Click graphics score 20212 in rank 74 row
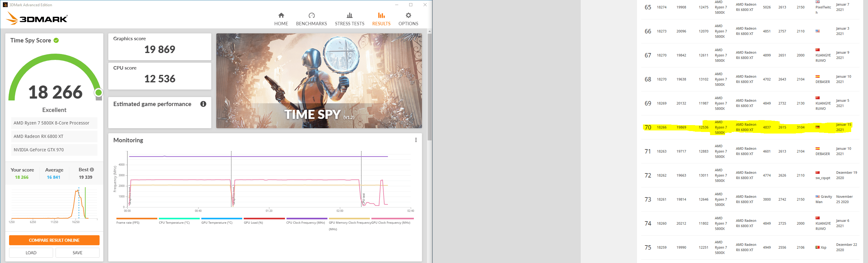The height and width of the screenshot is (263, 868). coord(681,224)
